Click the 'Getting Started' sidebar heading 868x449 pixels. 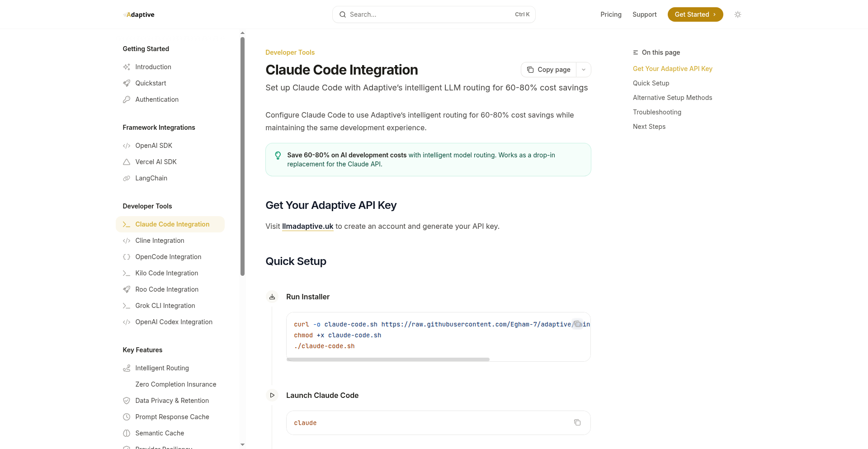pyautogui.click(x=146, y=49)
